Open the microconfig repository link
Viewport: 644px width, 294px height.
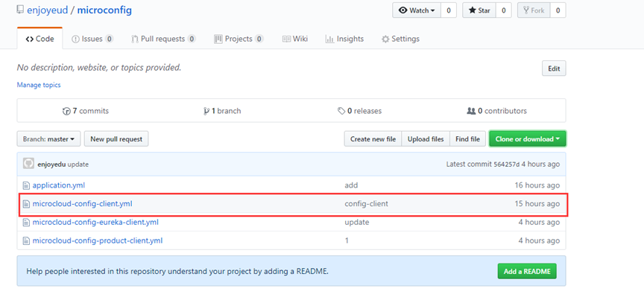[x=104, y=10]
